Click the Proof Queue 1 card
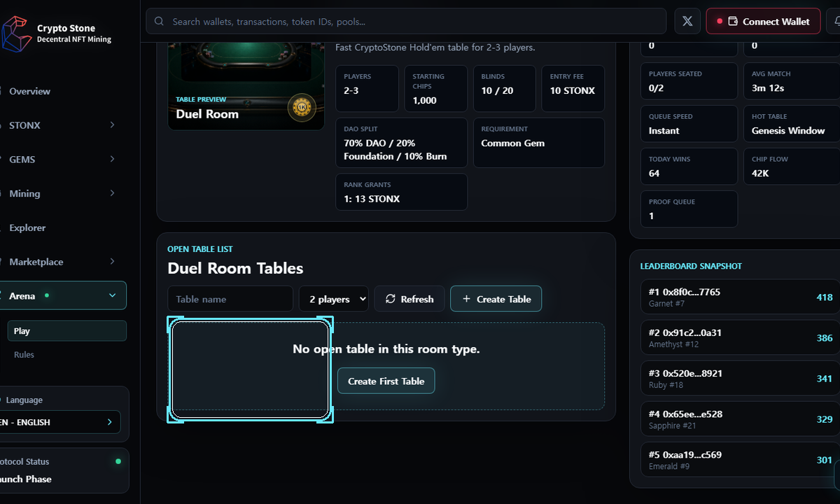Screen dimensions: 840x504 [x=689, y=209]
